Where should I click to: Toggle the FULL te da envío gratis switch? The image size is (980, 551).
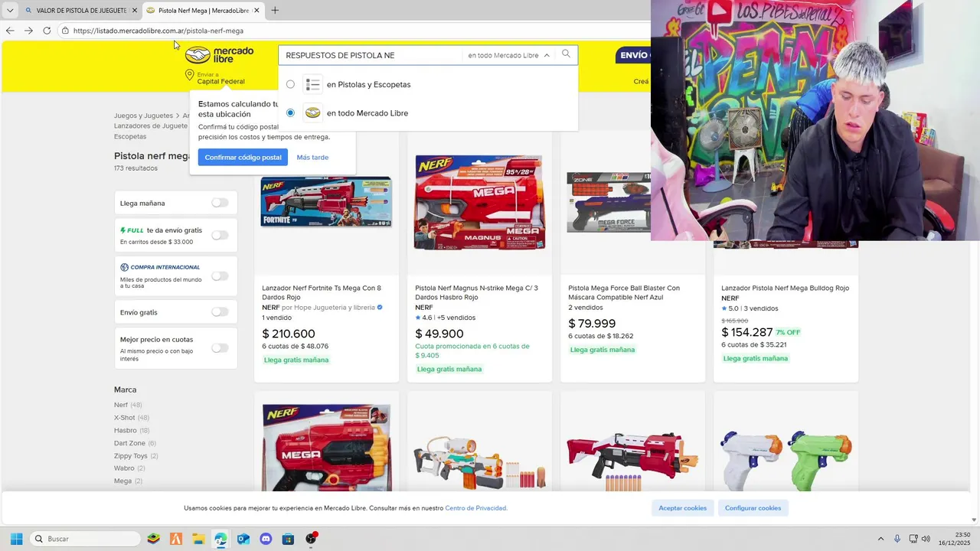(x=220, y=235)
